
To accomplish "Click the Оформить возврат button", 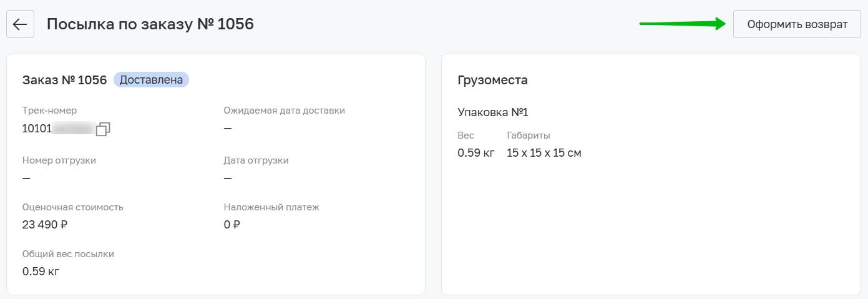I will coord(797,24).
